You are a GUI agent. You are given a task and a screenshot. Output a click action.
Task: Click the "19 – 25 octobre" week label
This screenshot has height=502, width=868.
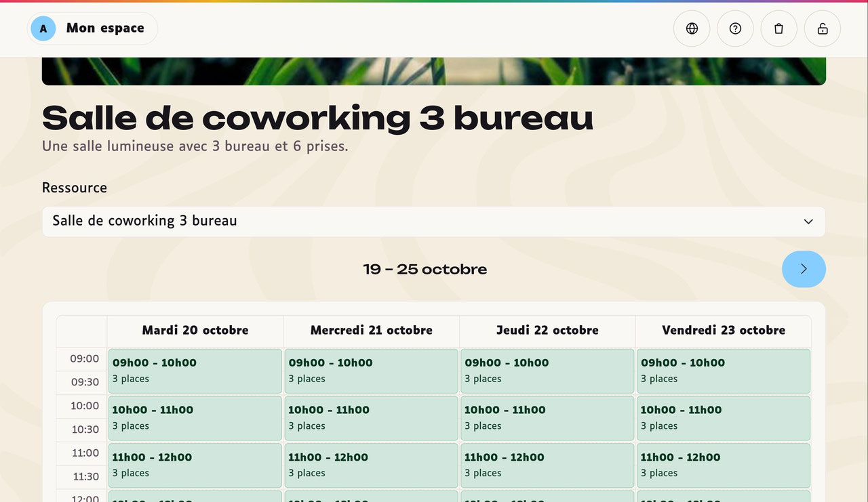(x=425, y=269)
